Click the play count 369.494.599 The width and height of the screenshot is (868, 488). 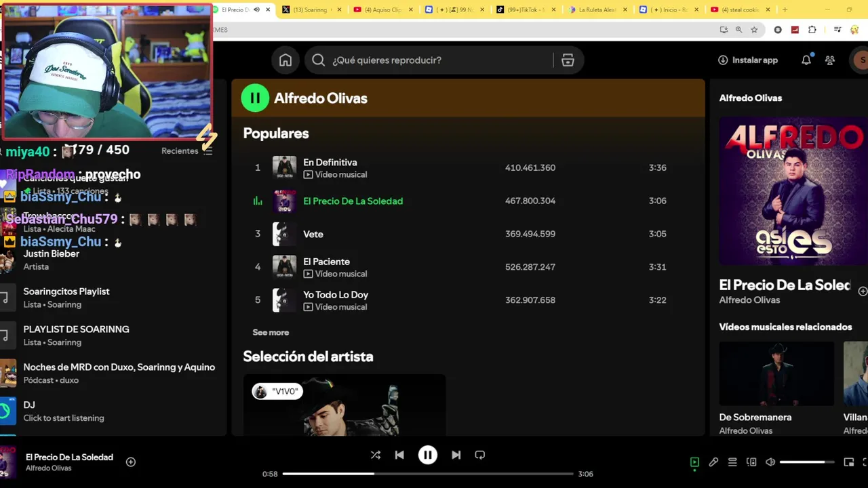[530, 234]
